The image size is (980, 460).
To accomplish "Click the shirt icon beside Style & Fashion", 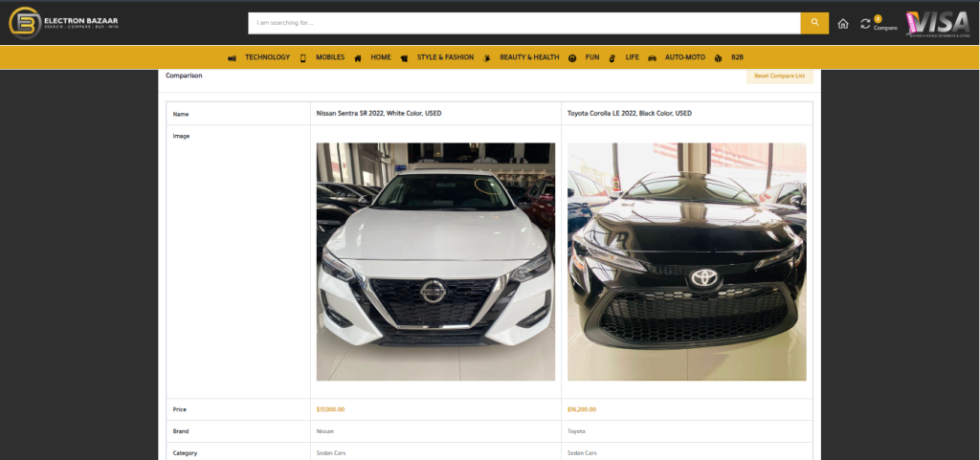I will click(405, 58).
